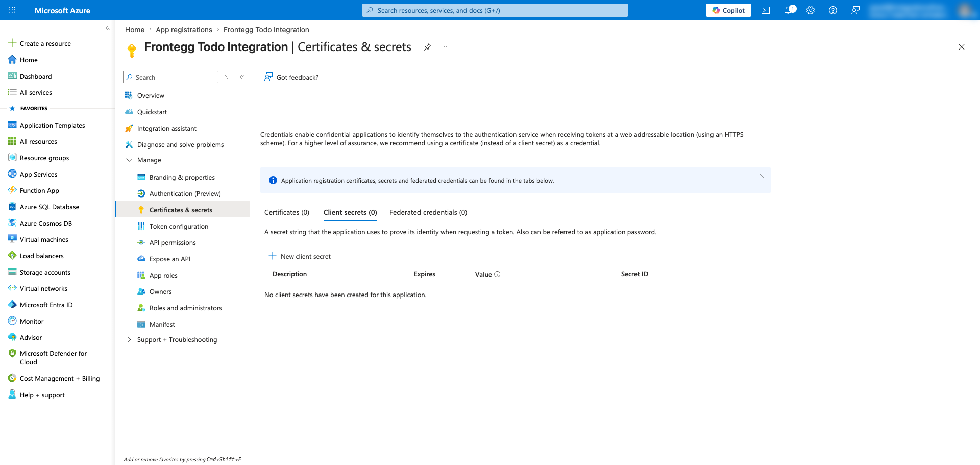
Task: Open All services list
Action: click(x=30, y=92)
